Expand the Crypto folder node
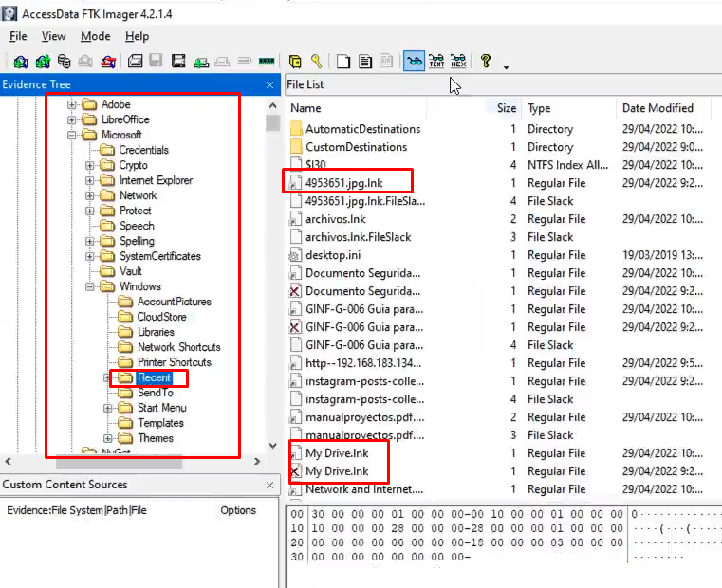The image size is (722, 588). [90, 165]
